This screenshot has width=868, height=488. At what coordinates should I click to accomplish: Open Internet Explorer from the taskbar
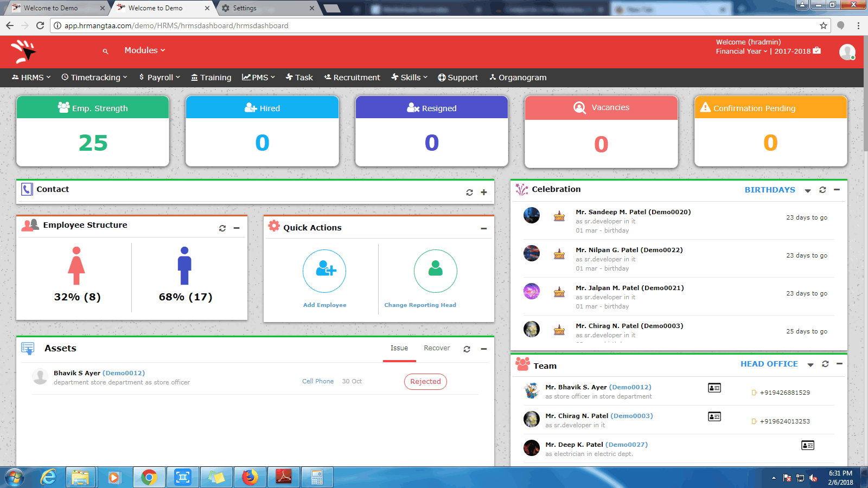pos(48,477)
